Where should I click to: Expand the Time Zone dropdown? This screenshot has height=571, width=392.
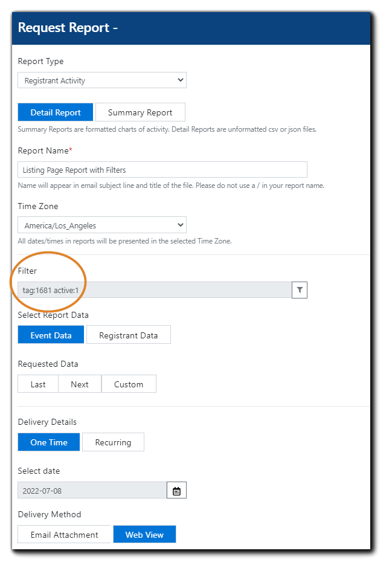(102, 225)
